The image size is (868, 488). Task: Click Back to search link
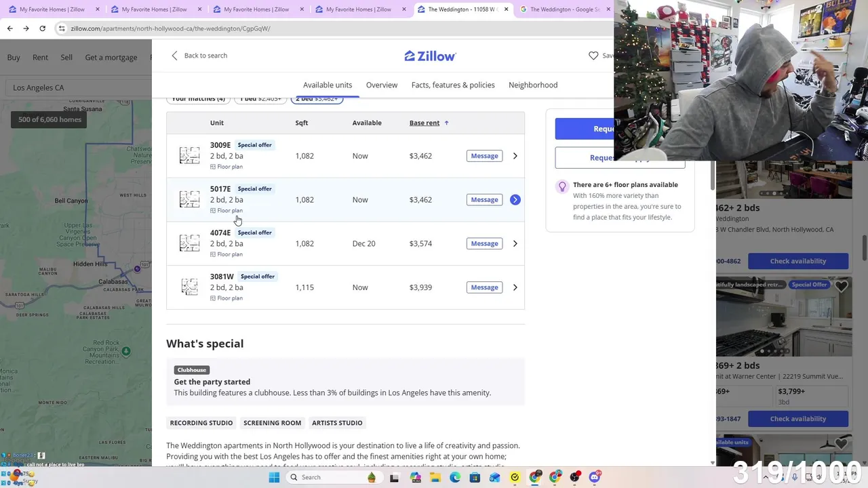pos(199,56)
